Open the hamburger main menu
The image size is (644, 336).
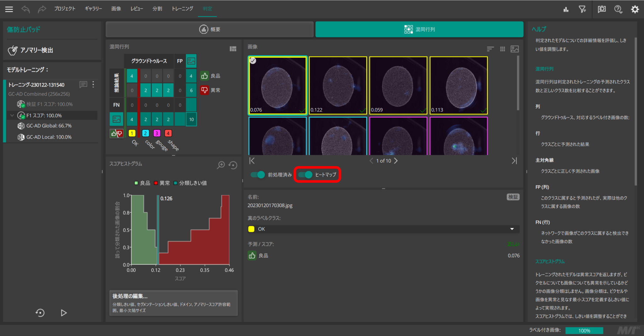pos(9,9)
